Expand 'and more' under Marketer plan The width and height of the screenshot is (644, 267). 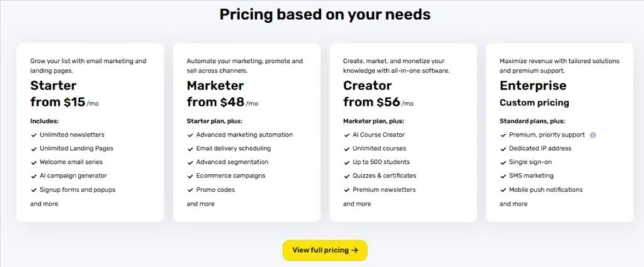(201, 204)
